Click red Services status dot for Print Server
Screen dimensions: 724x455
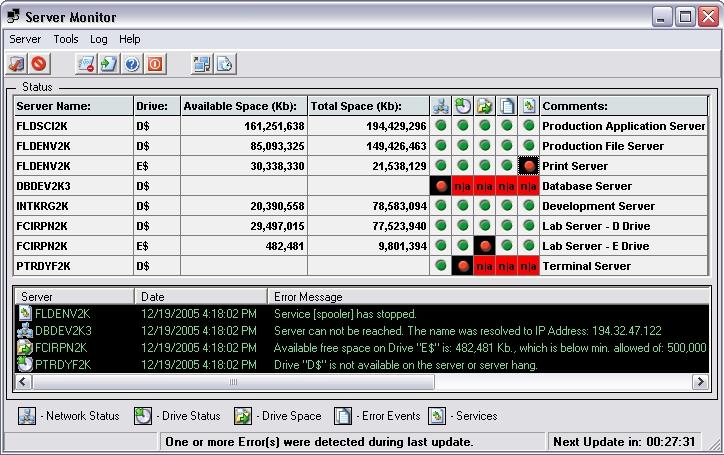(x=529, y=166)
